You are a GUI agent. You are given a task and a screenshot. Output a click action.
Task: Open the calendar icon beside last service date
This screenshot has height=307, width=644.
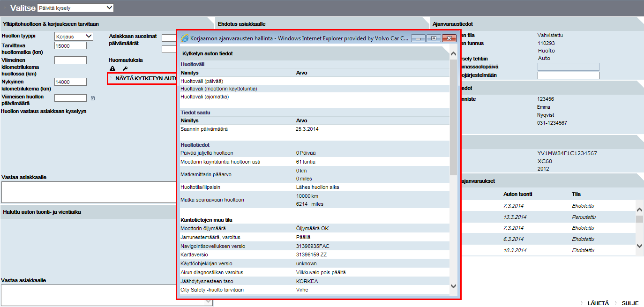[x=93, y=98]
